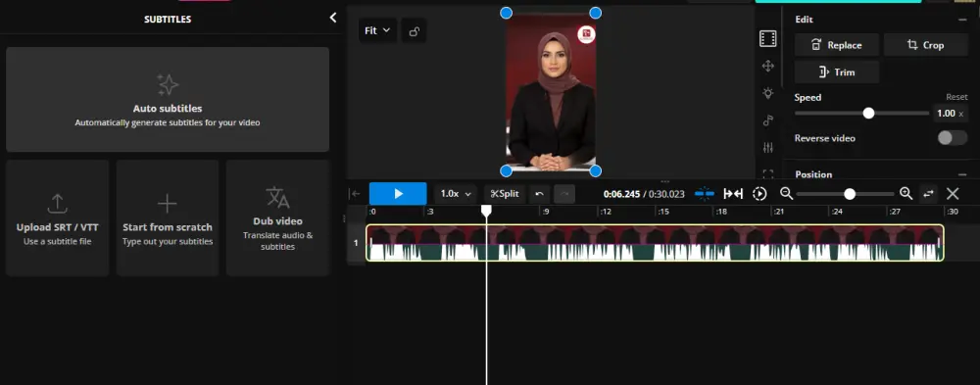Click the translate icon above Dub video

277,197
